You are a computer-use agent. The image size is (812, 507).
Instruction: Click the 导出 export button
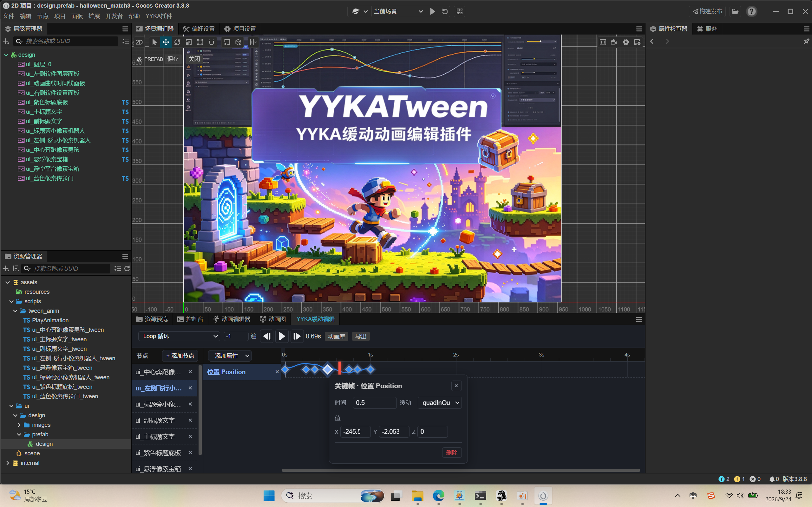click(x=361, y=336)
